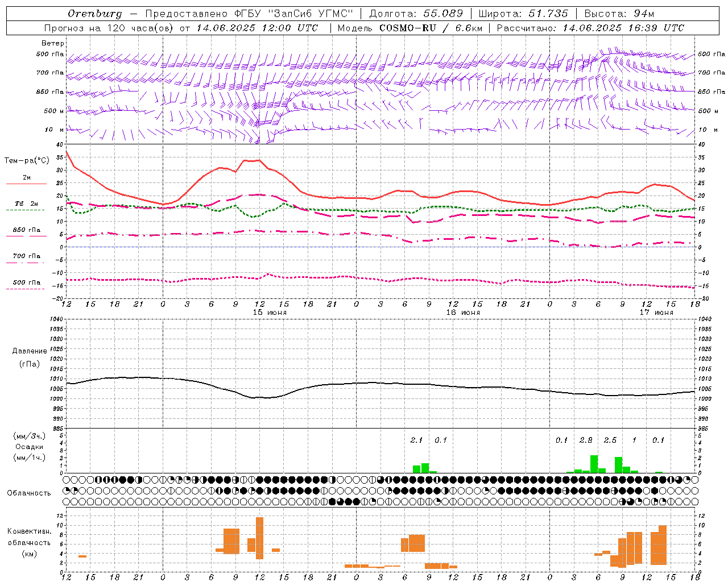Click the (гПа) unit under Давление
The height and width of the screenshot is (582, 728).
30,364
